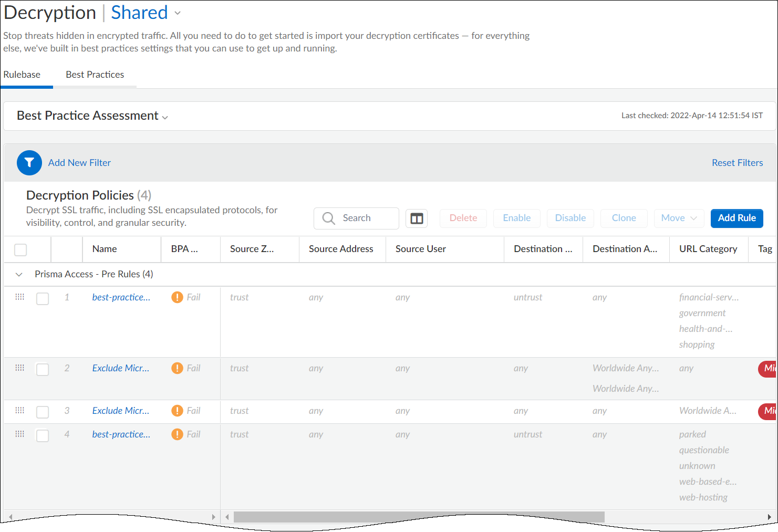
Task: Click the Destination ... zone column header
Action: coord(543,249)
